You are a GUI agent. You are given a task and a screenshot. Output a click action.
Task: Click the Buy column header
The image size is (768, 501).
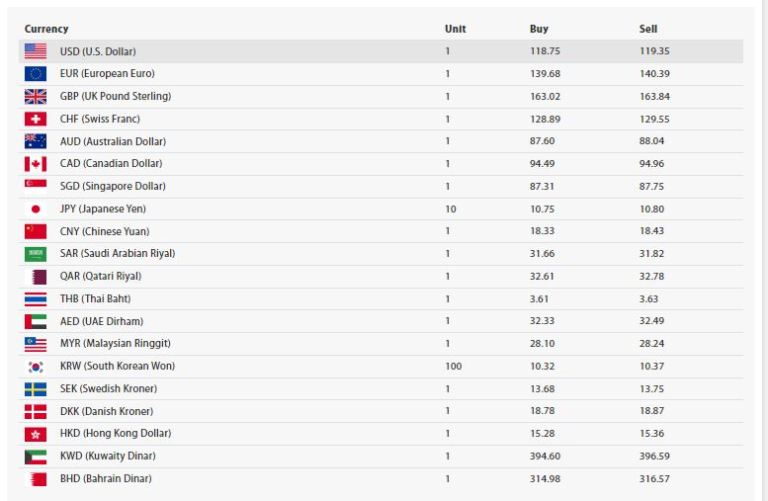point(539,29)
